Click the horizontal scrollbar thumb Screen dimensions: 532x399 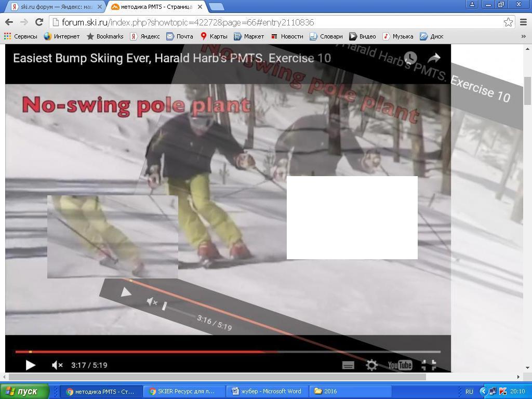tap(217, 377)
